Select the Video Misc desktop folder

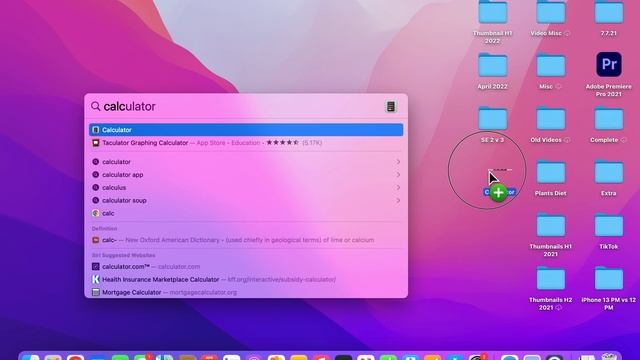(550, 18)
